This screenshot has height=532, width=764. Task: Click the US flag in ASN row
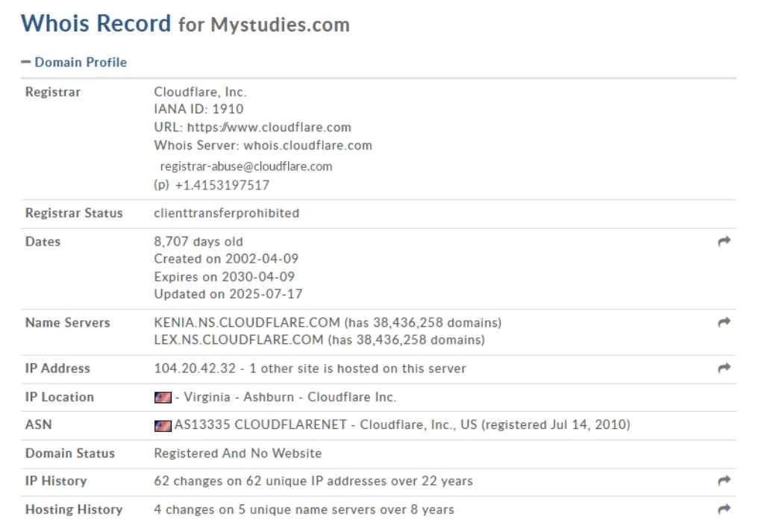click(163, 426)
